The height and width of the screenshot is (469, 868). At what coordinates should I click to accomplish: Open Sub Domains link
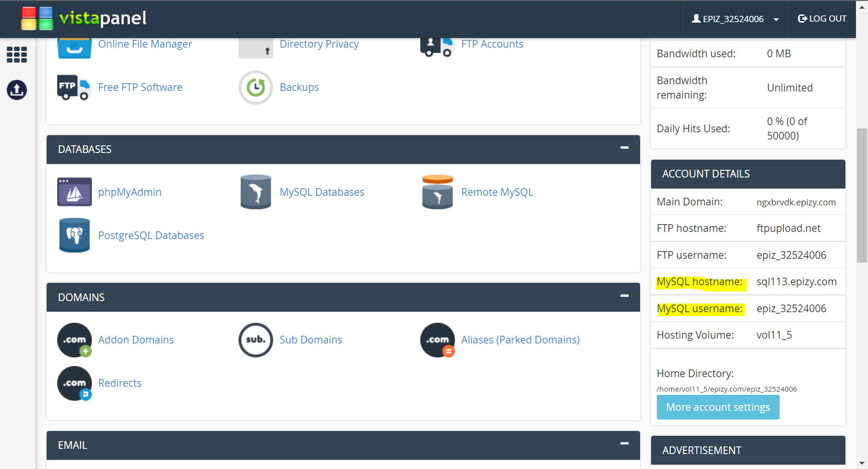[x=311, y=340]
